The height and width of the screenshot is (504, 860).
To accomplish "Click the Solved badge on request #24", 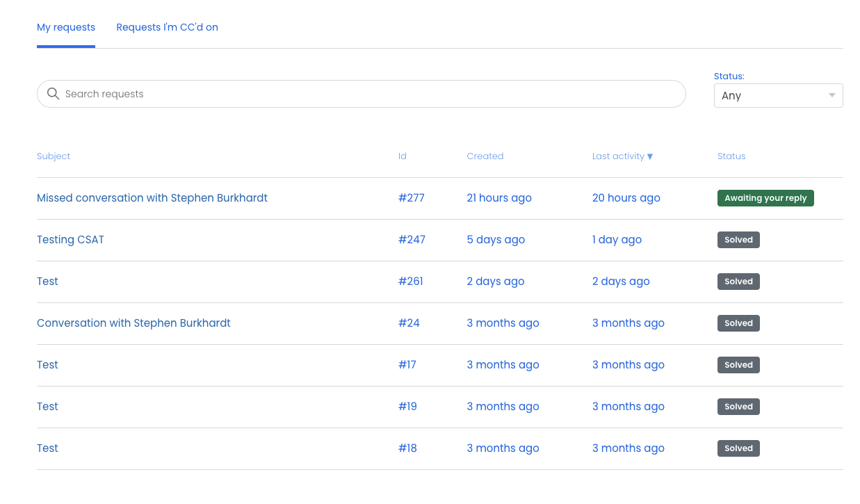I will pyautogui.click(x=738, y=323).
